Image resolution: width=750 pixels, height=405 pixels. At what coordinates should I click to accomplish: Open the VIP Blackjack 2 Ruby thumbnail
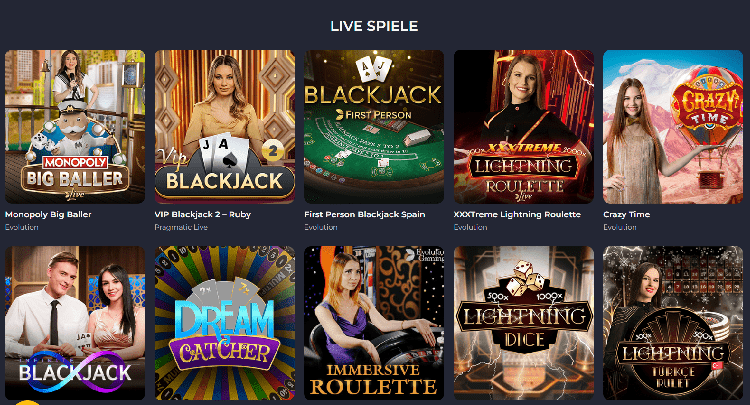(225, 127)
